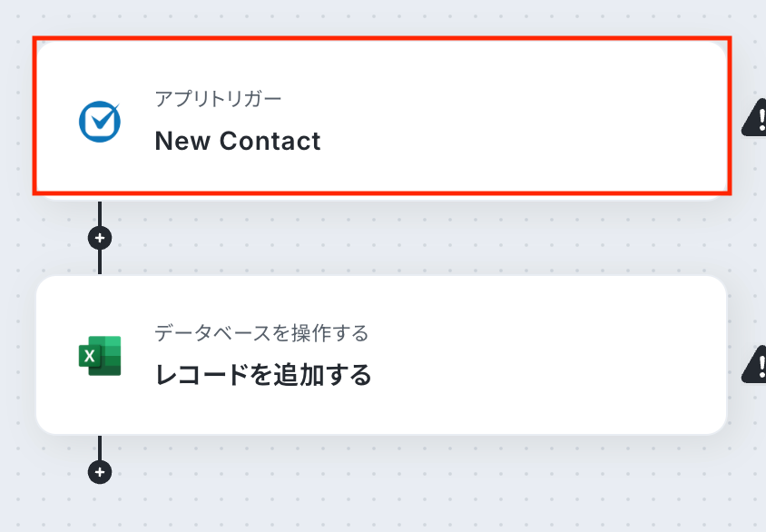This screenshot has height=532, width=766.
Task: Click blank space right of レコードを追加する text
Action: coord(545,375)
